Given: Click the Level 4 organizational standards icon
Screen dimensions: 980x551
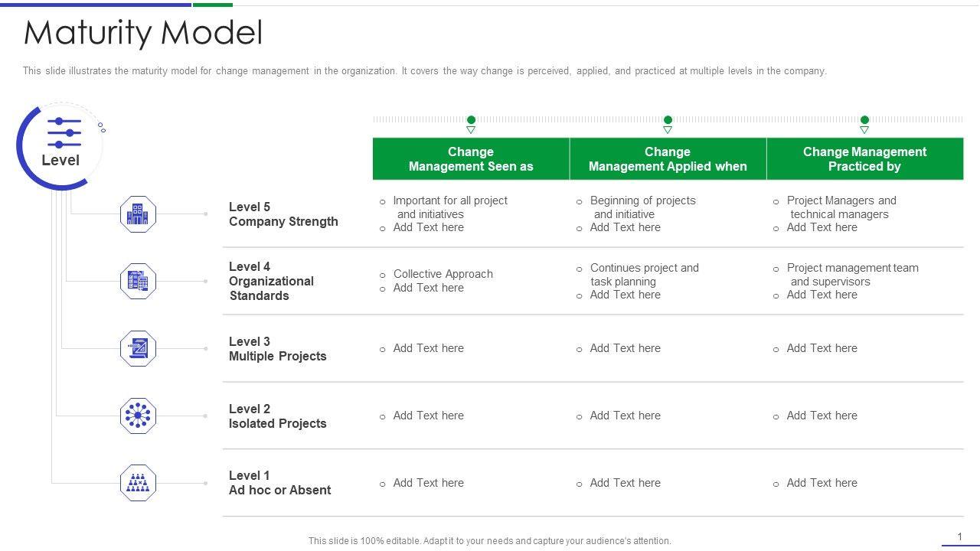Looking at the screenshot, I should coord(138,282).
